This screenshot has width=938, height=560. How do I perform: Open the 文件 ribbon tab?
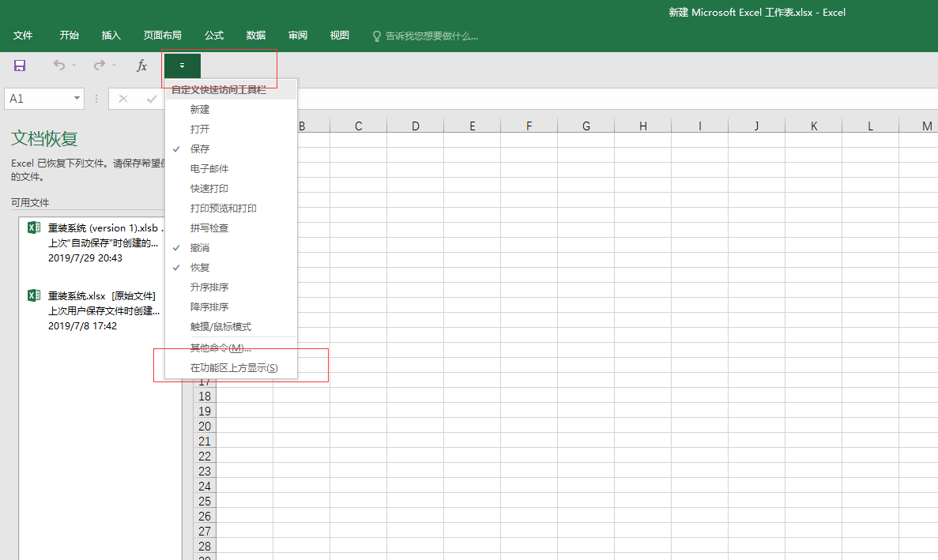click(x=23, y=36)
